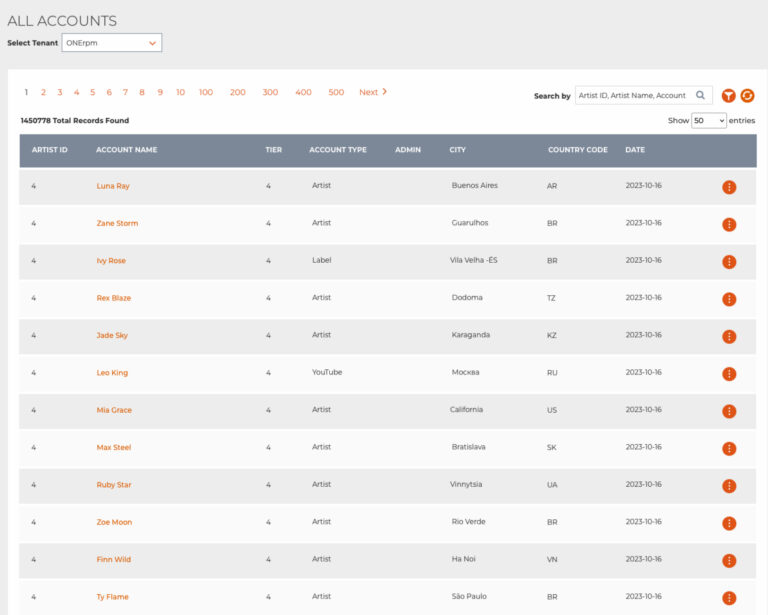The width and height of the screenshot is (768, 615).
Task: Expand the Select Tenant dropdown
Action: tap(111, 43)
